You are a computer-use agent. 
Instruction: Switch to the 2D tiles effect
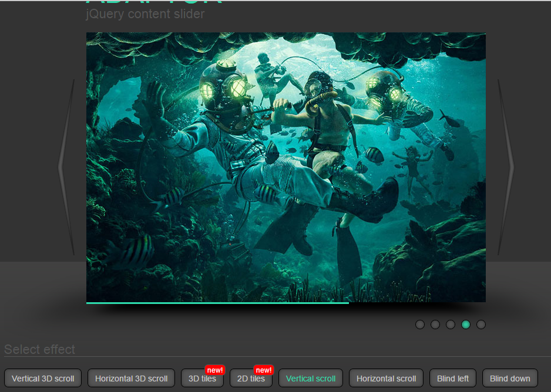tap(251, 379)
